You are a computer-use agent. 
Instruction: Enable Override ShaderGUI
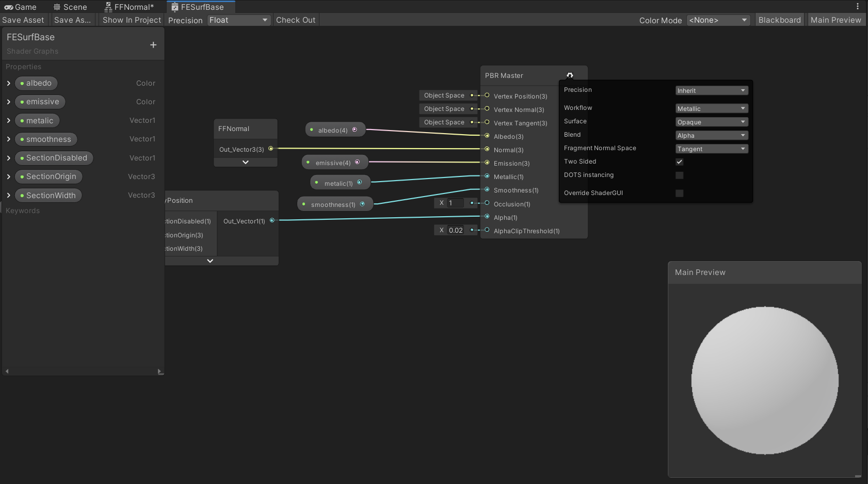click(679, 193)
